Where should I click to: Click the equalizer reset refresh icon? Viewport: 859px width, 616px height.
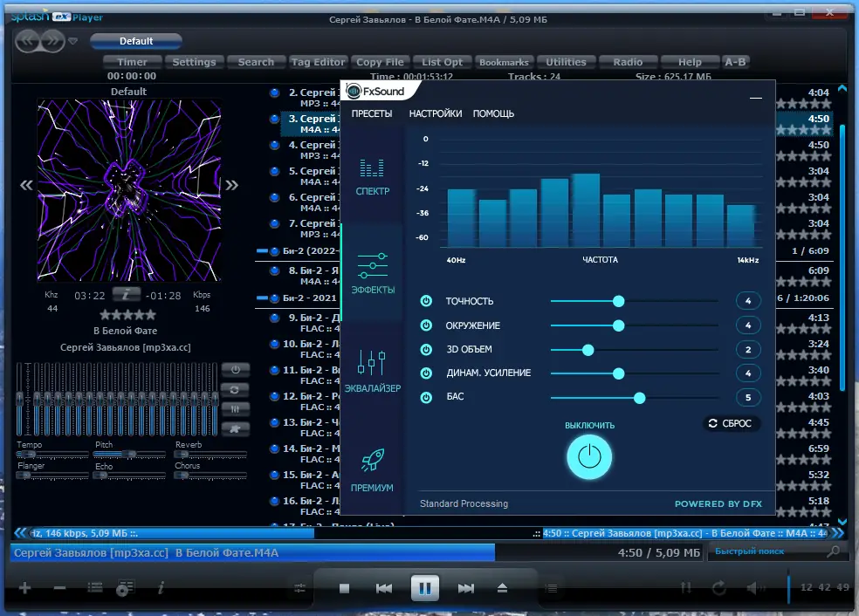point(236,390)
